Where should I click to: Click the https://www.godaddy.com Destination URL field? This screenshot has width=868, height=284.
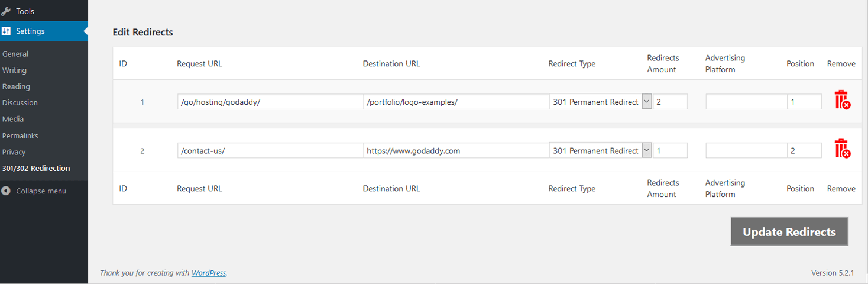(x=456, y=151)
